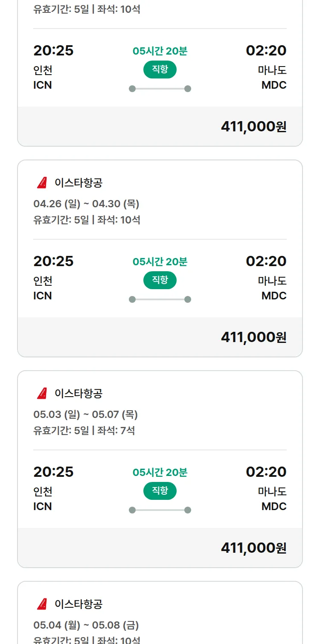
Task: Click the 직항 badge on 04.26 flight
Action: pyautogui.click(x=160, y=280)
